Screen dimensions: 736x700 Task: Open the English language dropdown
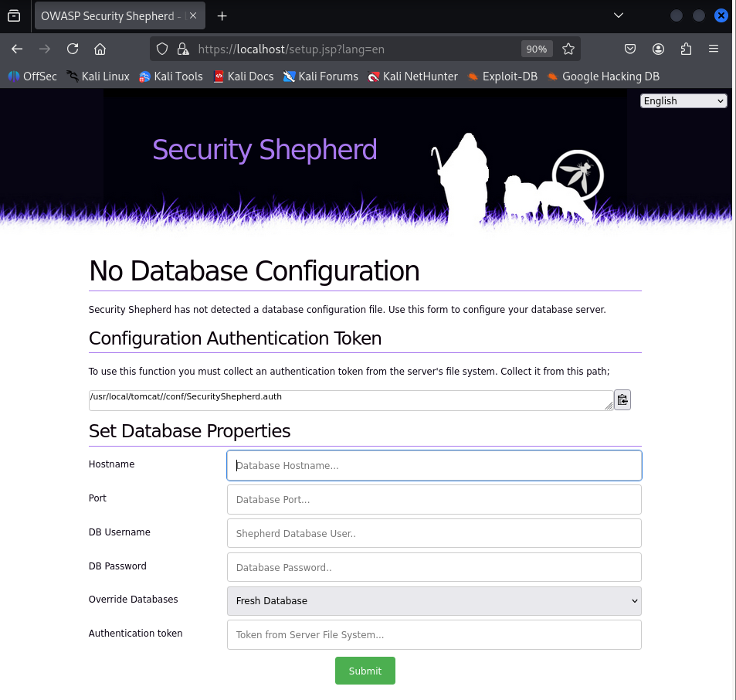tap(683, 101)
